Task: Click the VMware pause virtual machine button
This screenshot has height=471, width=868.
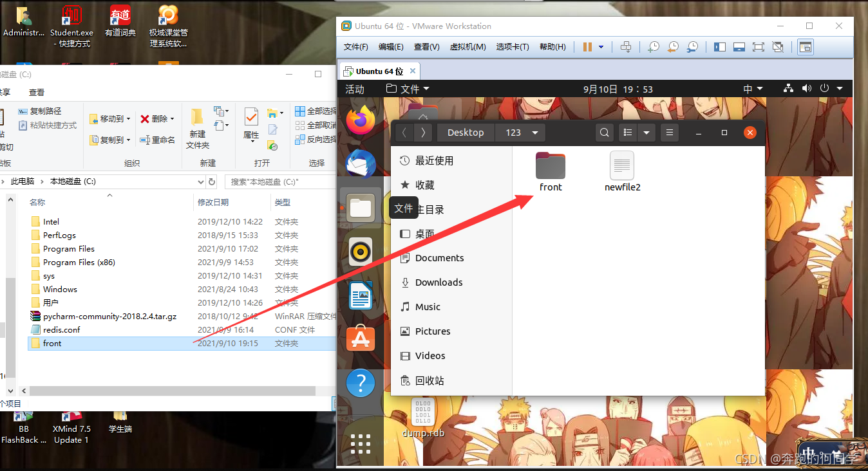Action: pyautogui.click(x=587, y=47)
